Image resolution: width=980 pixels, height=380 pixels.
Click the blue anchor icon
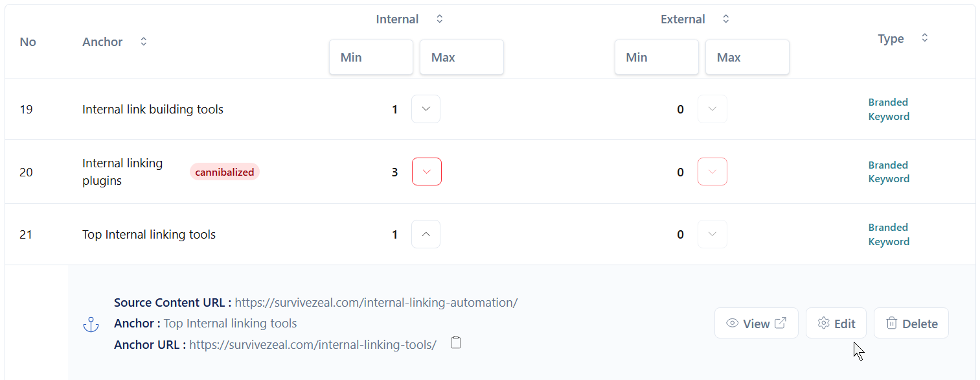coord(91,325)
